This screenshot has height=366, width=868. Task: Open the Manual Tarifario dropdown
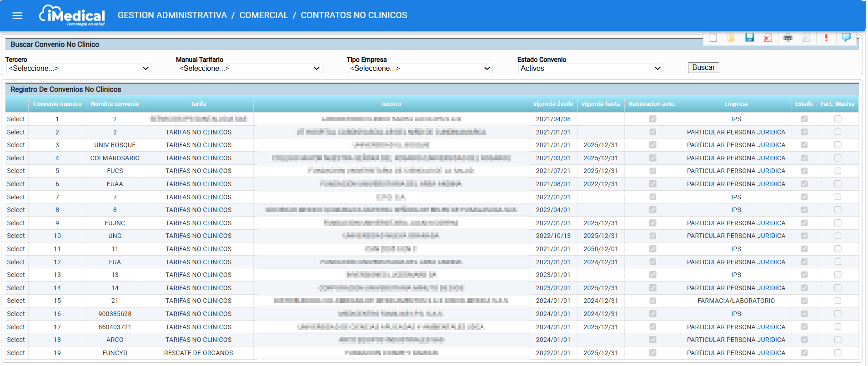[x=249, y=69]
